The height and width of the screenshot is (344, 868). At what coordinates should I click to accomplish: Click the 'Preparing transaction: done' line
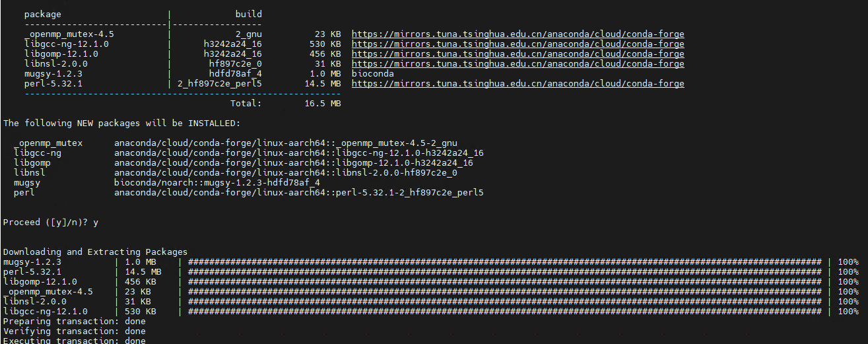coord(75,321)
